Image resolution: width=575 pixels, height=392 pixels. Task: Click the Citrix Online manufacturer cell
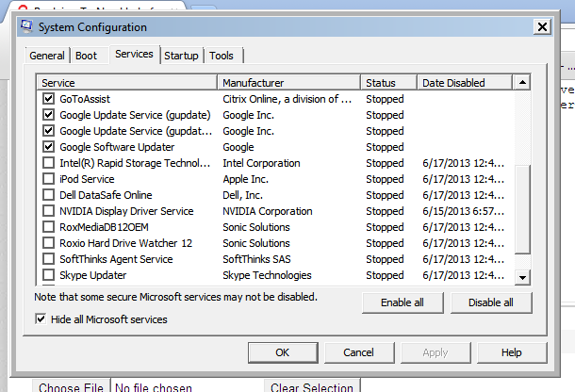(x=287, y=99)
